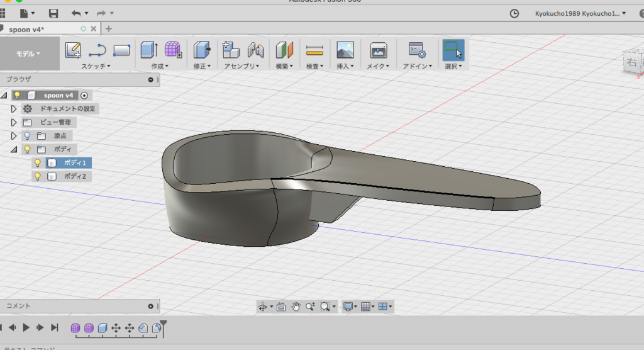The image size is (644, 350).
Task: Choose the Extrude tool
Action: point(148,50)
